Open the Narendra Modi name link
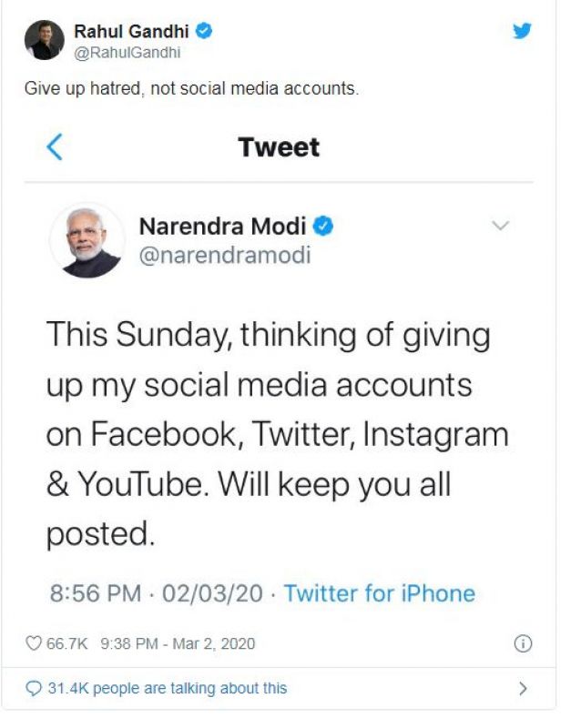This screenshot has width=581, height=728. pos(221,226)
